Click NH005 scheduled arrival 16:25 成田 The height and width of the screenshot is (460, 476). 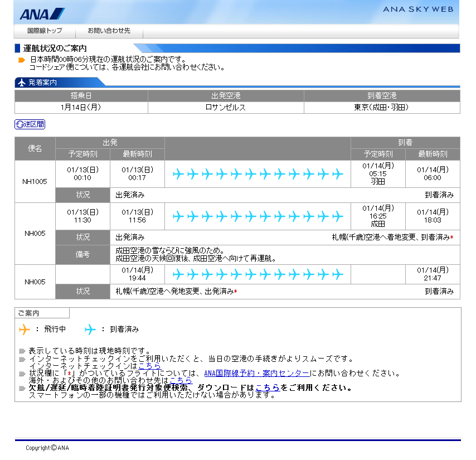click(x=378, y=216)
